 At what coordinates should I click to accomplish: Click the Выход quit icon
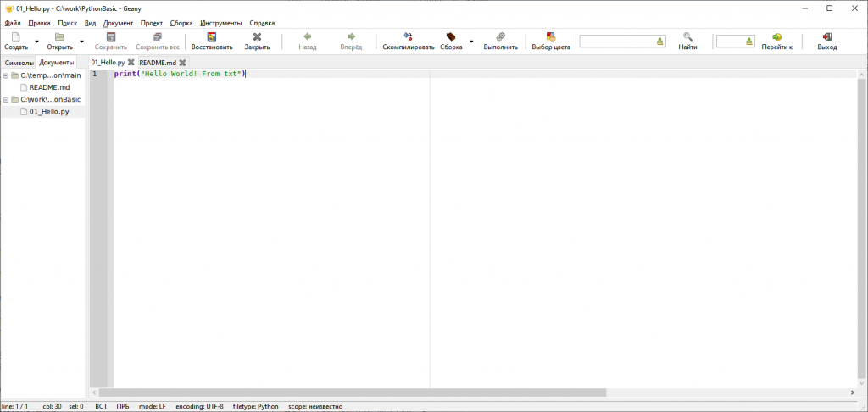[x=827, y=37]
